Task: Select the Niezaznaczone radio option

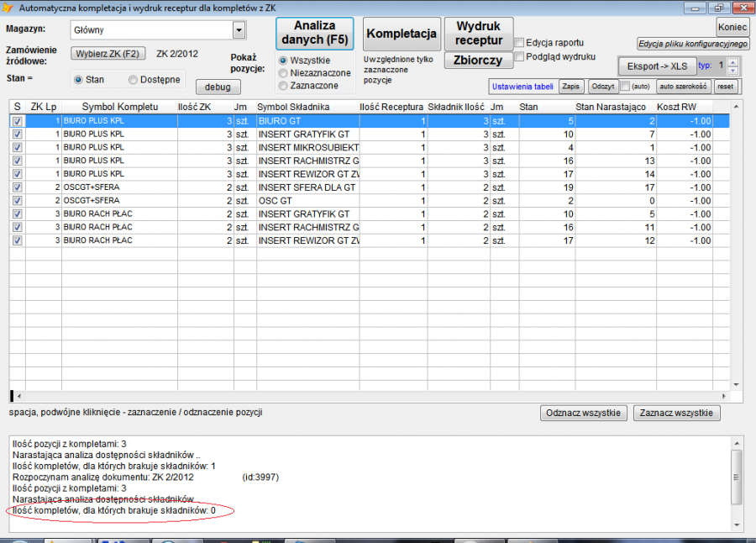Action: [283, 73]
